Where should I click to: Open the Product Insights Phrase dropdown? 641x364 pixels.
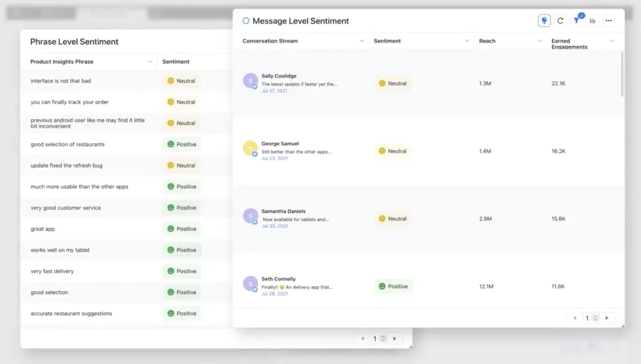pos(150,61)
